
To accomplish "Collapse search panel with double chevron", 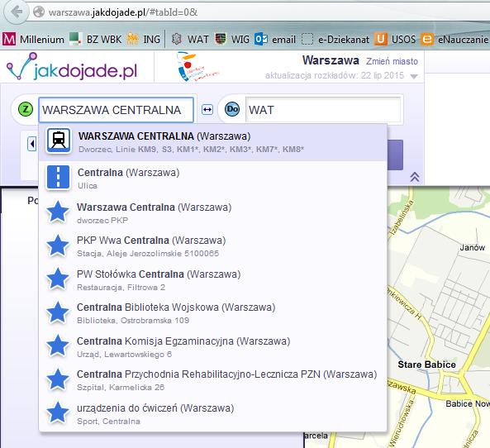I will 414,177.
